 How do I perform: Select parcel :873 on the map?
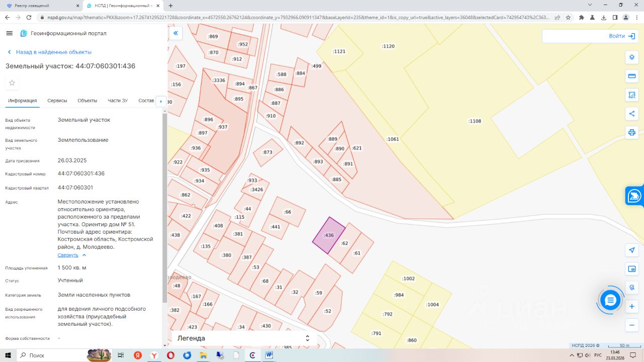(x=267, y=152)
